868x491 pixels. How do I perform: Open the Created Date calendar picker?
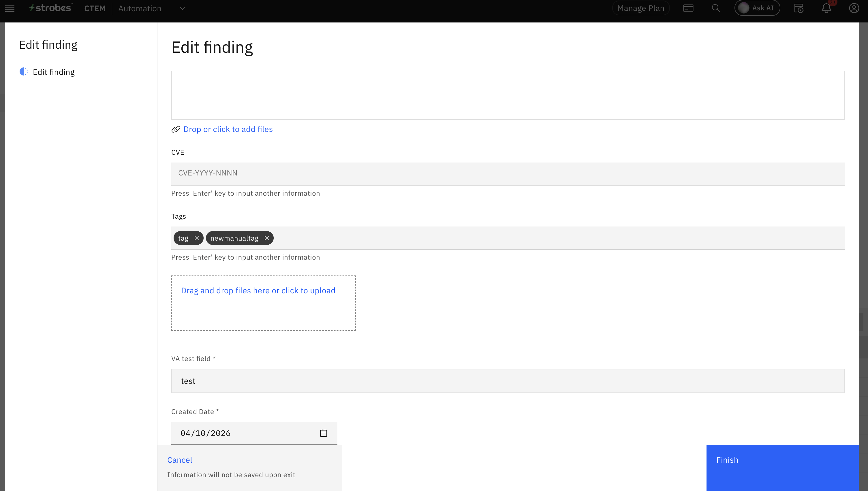(x=323, y=433)
